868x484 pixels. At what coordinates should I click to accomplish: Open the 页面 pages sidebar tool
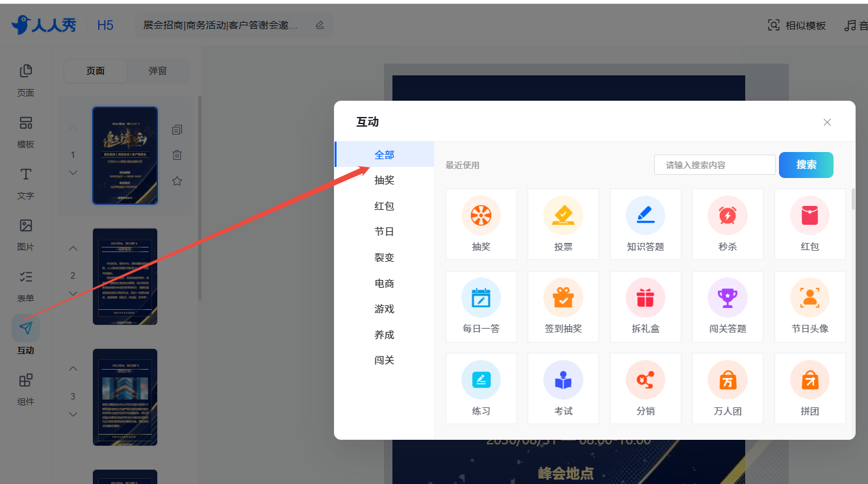click(25, 81)
